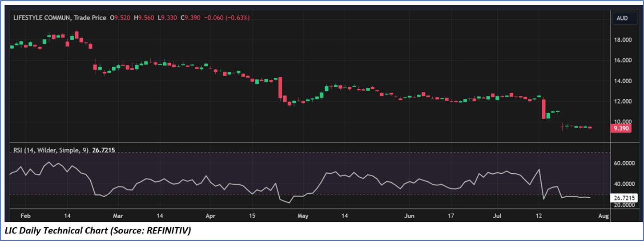This screenshot has width=644, height=241.
Task: Click the 20.0000 RSI axis label
Action: (x=624, y=205)
